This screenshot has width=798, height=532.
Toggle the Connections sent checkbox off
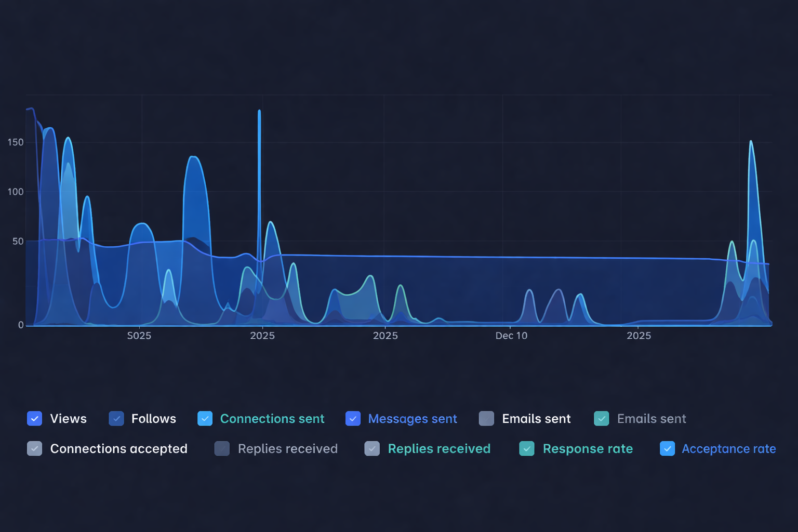[205, 419]
